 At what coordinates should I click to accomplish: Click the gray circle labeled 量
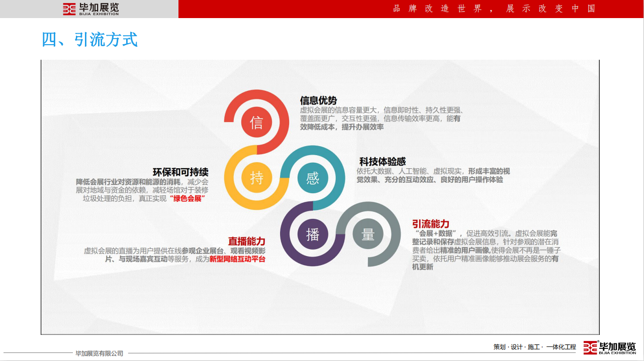(368, 234)
